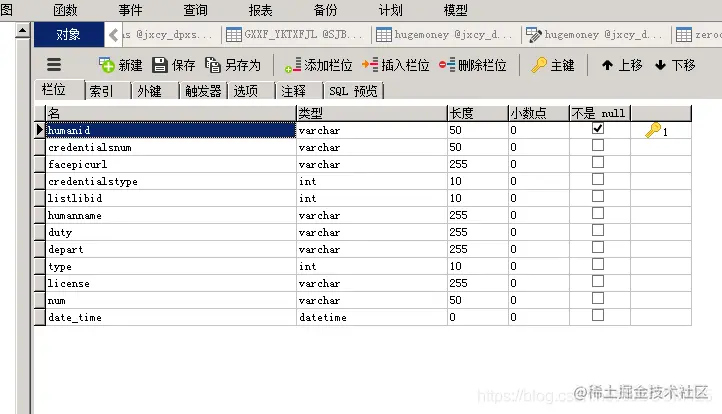Switch to the 选项 (Options) tab

pos(251,91)
